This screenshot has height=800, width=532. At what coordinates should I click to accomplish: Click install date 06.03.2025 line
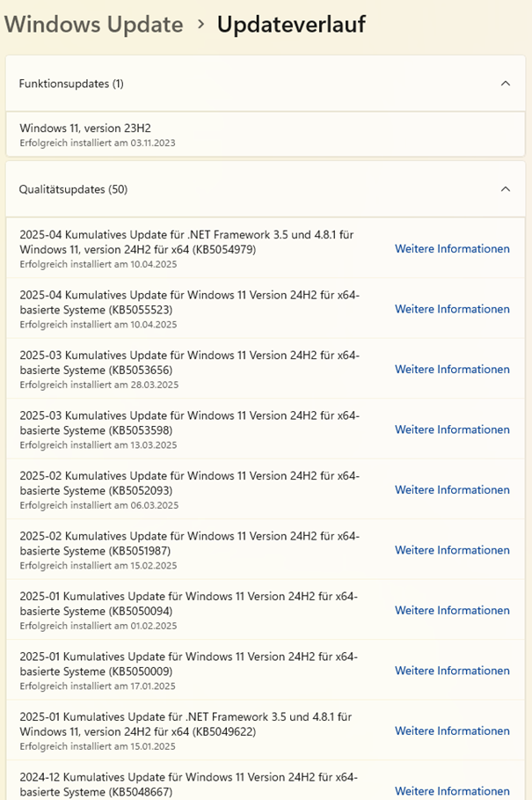point(98,505)
